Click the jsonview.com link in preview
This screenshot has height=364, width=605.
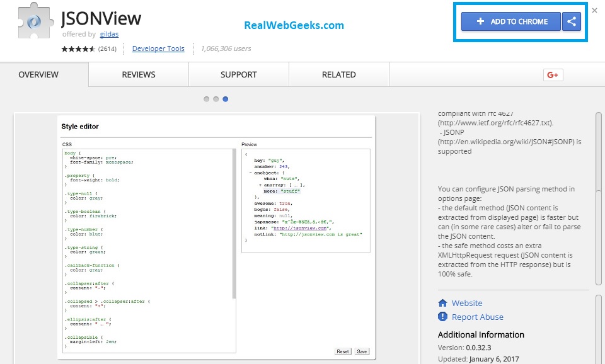300,228
